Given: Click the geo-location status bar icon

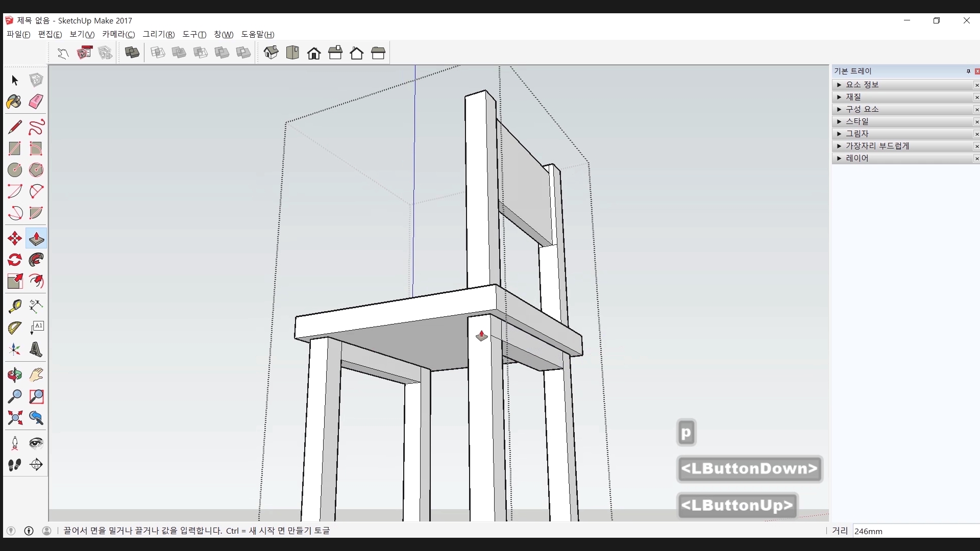Looking at the screenshot, I should (x=11, y=531).
